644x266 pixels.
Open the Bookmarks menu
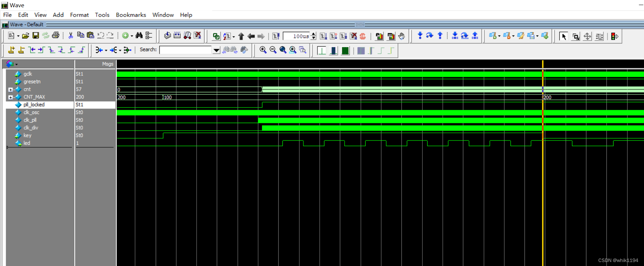131,15
